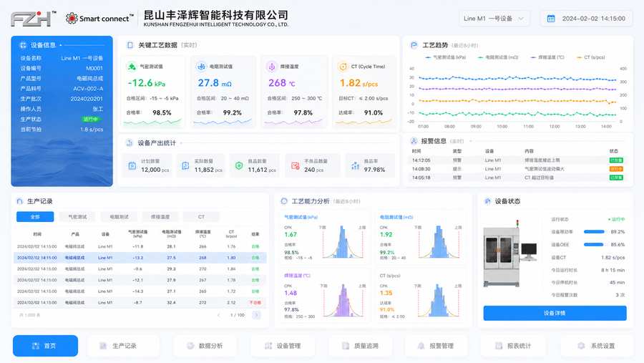Image resolution: width=644 pixels, height=363 pixels.
Task: Open 系统设置 in the bottom navigation
Action: [597, 346]
